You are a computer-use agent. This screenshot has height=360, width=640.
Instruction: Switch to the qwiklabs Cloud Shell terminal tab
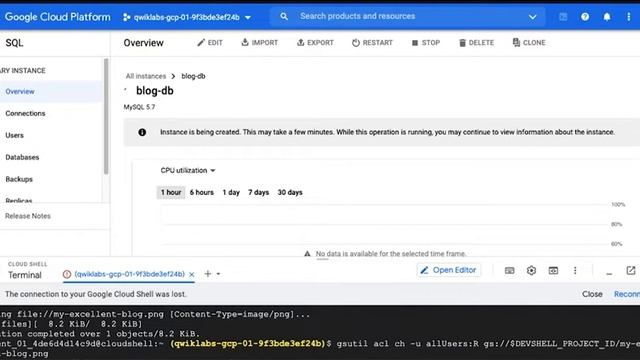129,274
